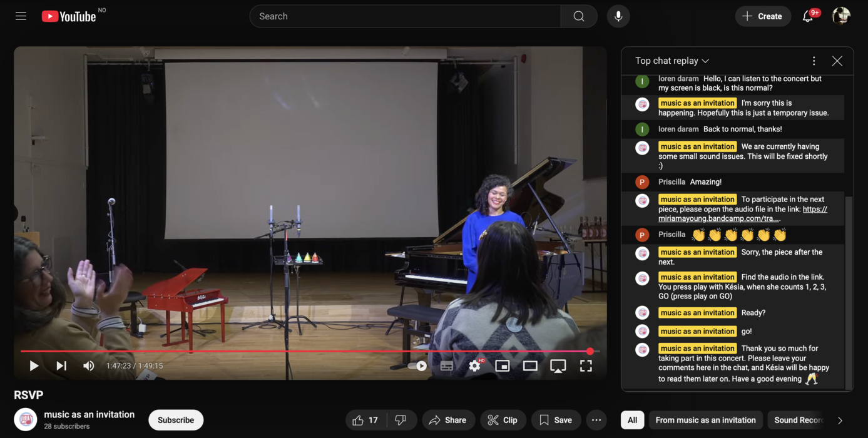This screenshot has width=868, height=438.
Task: Skip to the next video
Action: tap(61, 366)
